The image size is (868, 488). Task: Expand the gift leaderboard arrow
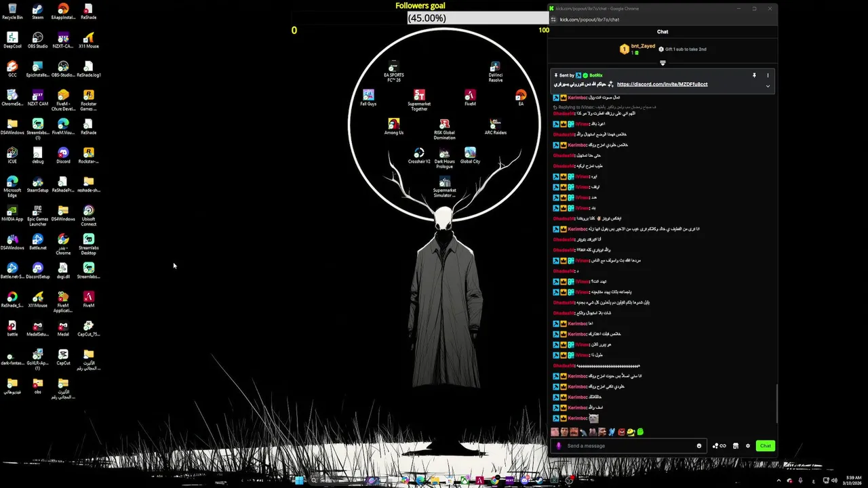click(x=663, y=63)
